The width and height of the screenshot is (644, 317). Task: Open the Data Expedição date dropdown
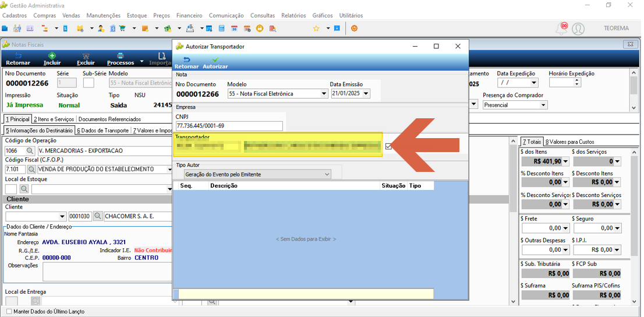pos(534,83)
